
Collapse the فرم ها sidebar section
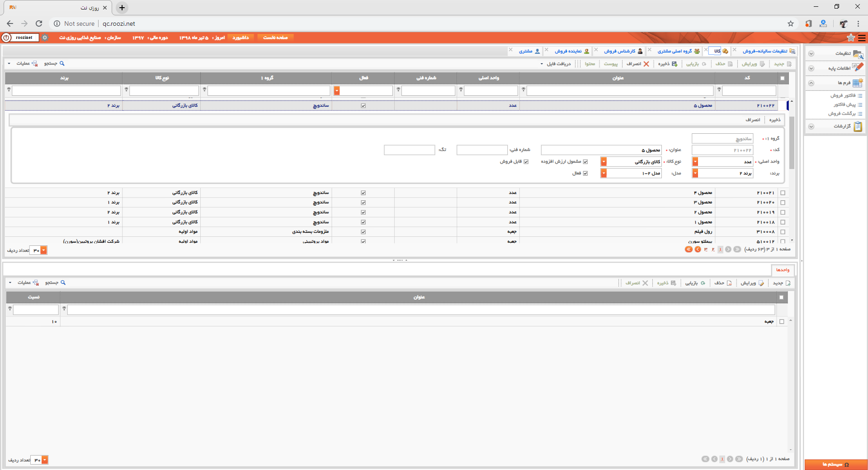(x=811, y=83)
